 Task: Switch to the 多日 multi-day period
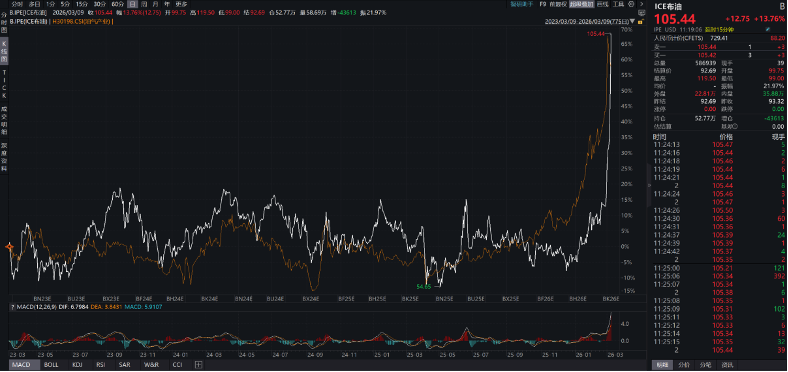point(34,4)
